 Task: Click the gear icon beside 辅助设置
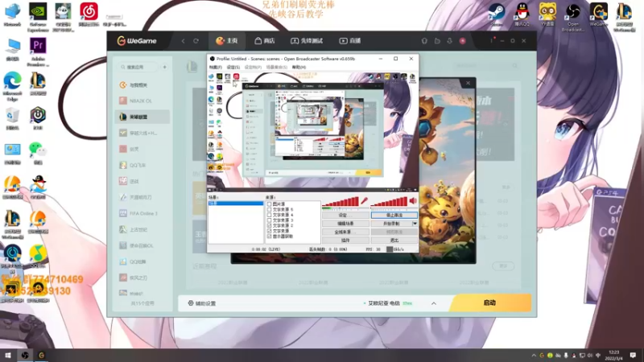(191, 303)
